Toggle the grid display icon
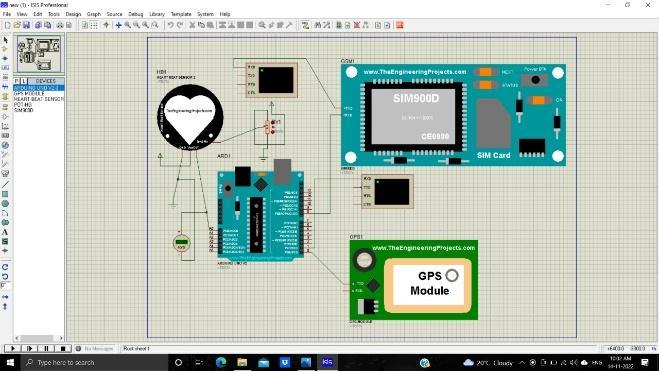Screen dimensions: 659x371 pyautogui.click(x=94, y=25)
